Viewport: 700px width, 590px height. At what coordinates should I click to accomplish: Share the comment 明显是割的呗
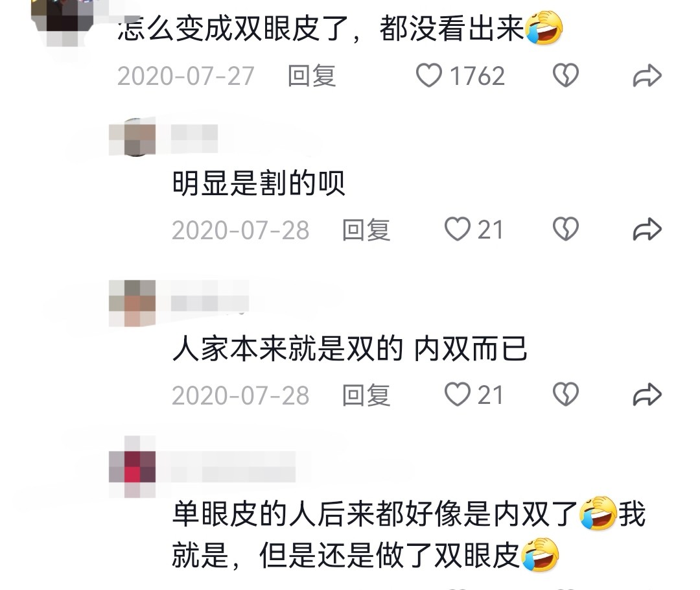coord(647,230)
